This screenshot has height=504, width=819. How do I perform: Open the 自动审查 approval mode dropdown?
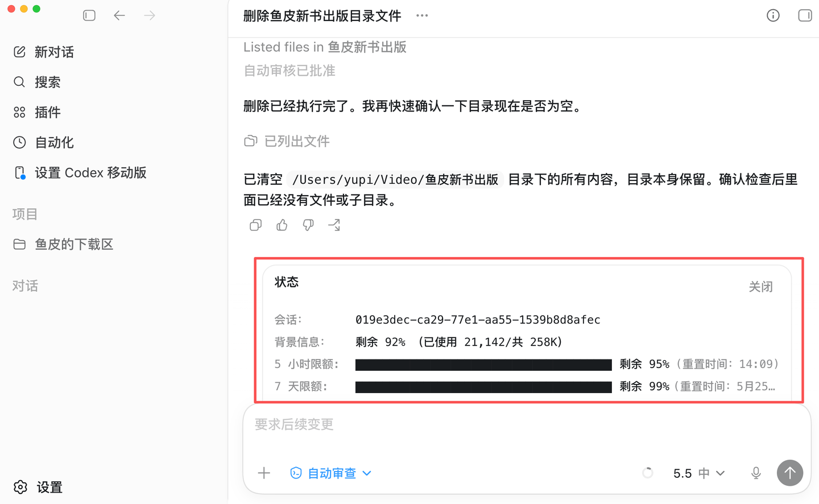330,473
